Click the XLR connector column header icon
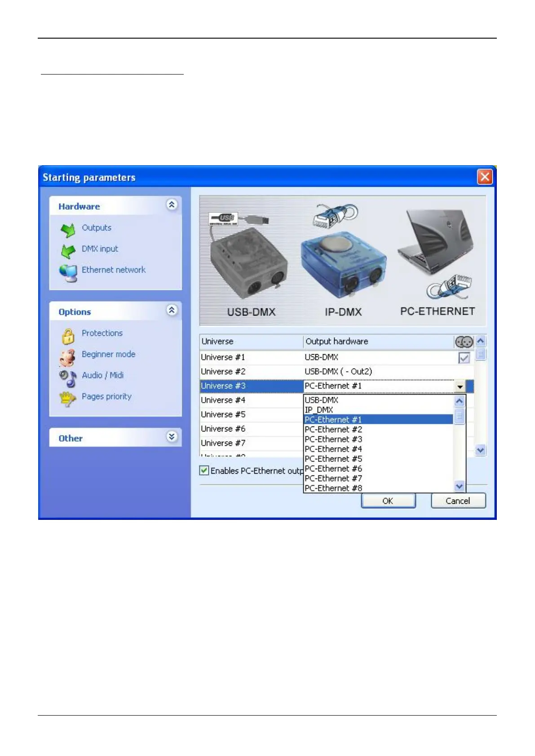This screenshot has width=535, height=756. (x=464, y=342)
